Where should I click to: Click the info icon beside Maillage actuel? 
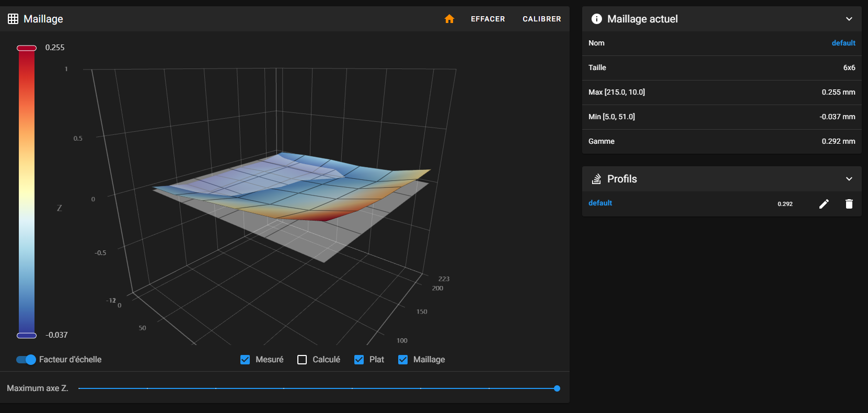[596, 19]
